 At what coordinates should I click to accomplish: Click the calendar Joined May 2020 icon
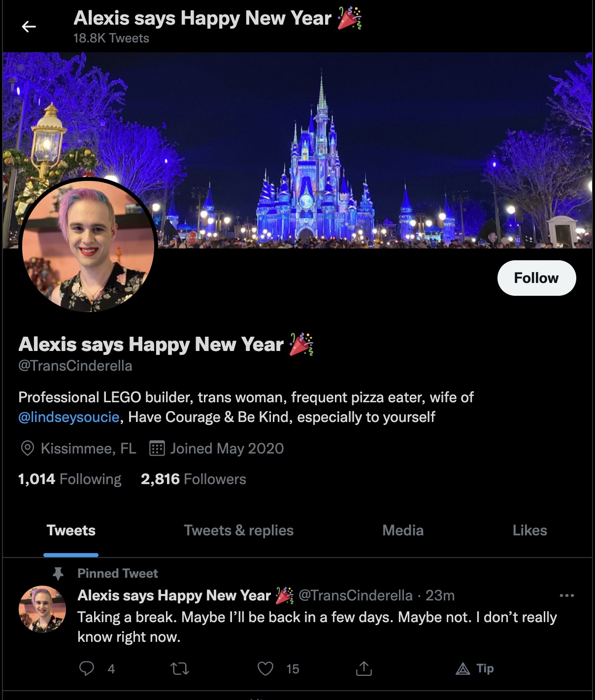coord(157,448)
